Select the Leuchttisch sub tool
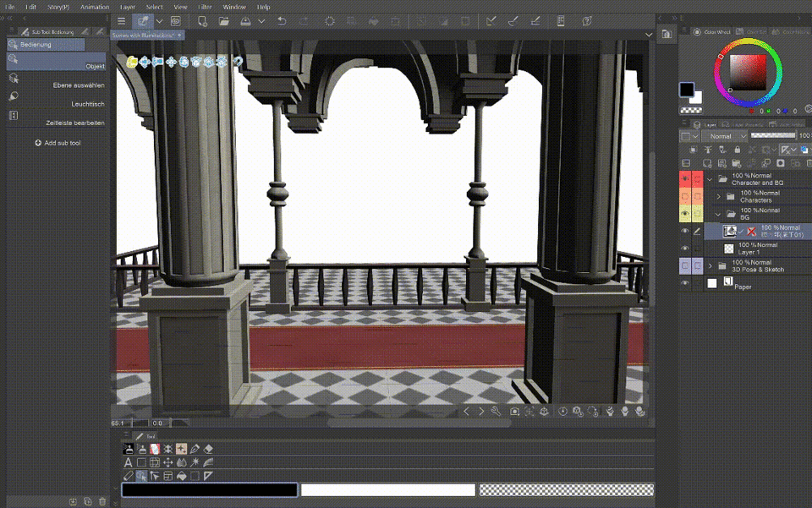 click(x=57, y=100)
